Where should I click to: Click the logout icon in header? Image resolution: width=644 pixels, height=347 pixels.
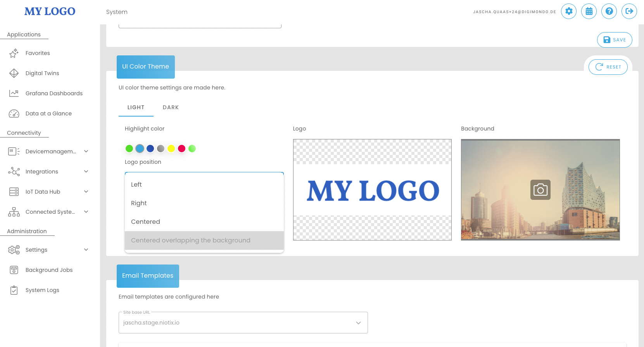[629, 11]
